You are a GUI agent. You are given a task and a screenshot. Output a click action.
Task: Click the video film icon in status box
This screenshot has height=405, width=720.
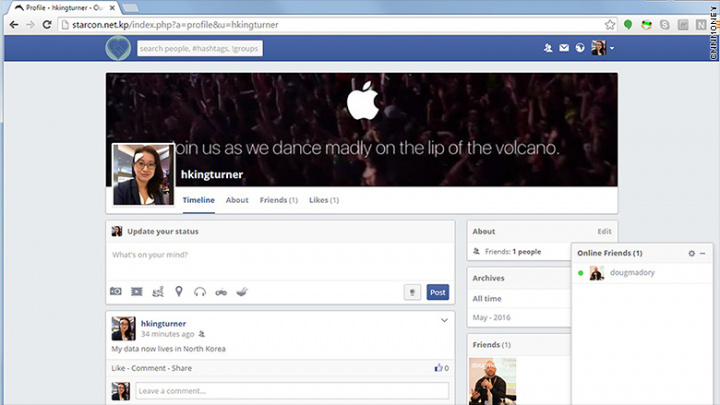(137, 292)
